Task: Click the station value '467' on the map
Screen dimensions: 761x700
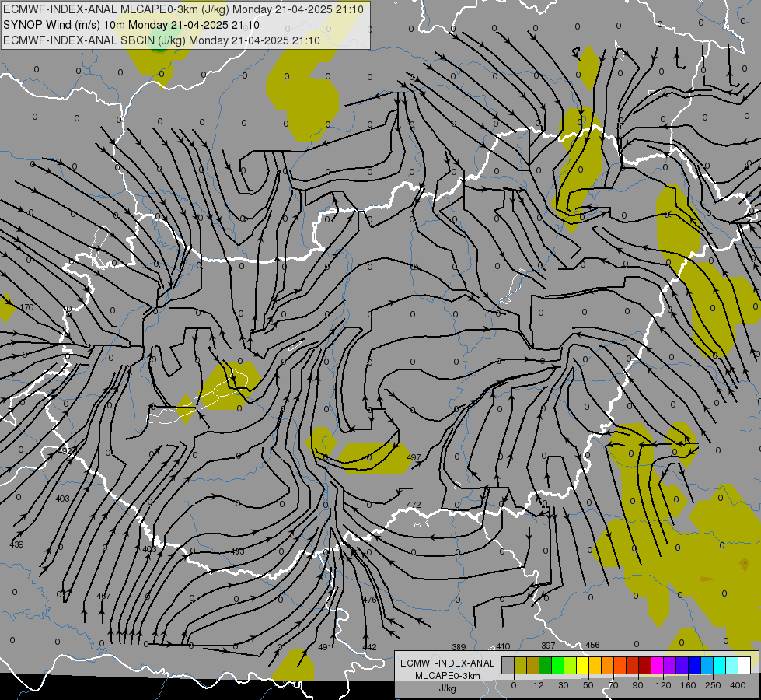Action: click(103, 596)
